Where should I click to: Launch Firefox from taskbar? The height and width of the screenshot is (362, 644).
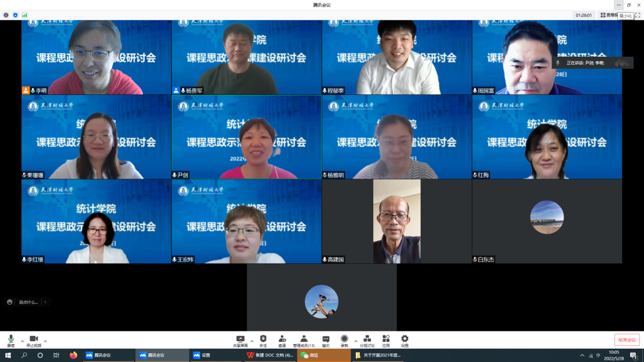pyautogui.click(x=73, y=356)
